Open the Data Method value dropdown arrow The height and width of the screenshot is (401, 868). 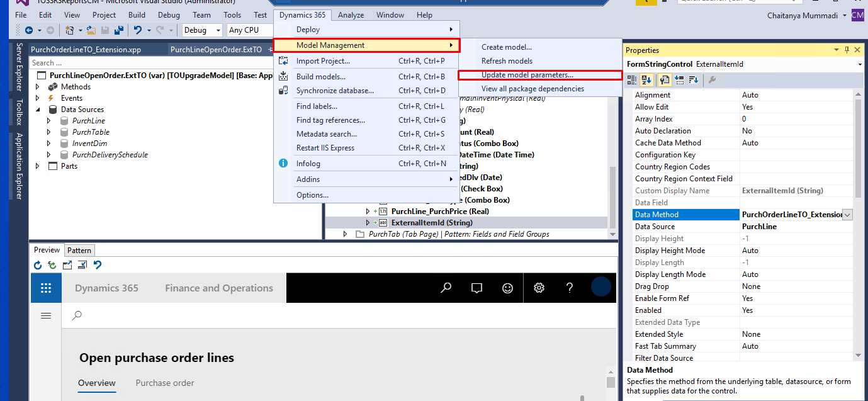pyautogui.click(x=847, y=215)
